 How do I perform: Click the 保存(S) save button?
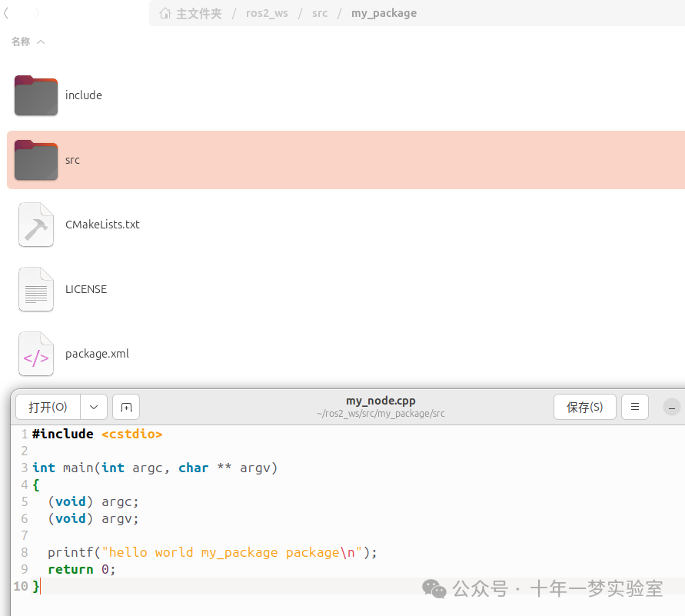tap(584, 407)
